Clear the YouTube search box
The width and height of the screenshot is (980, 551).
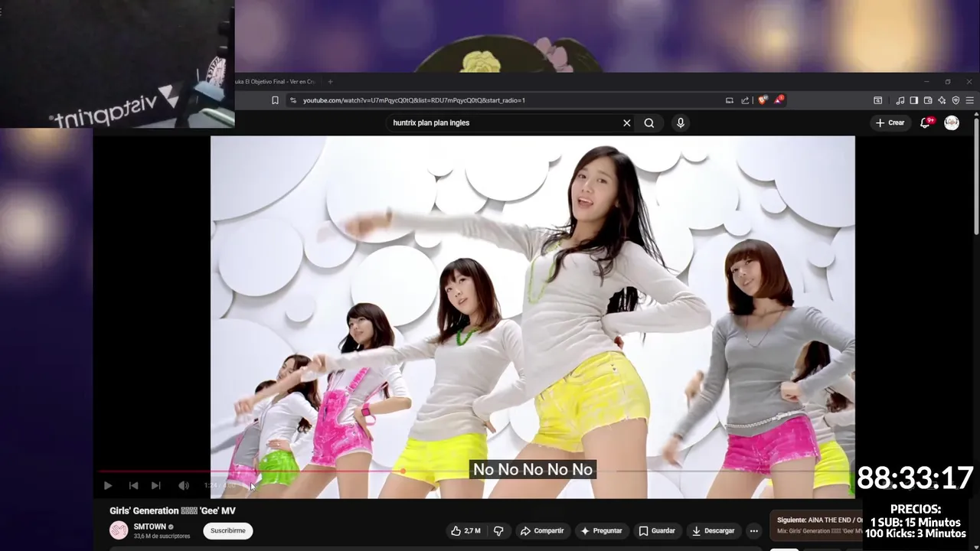[626, 122]
